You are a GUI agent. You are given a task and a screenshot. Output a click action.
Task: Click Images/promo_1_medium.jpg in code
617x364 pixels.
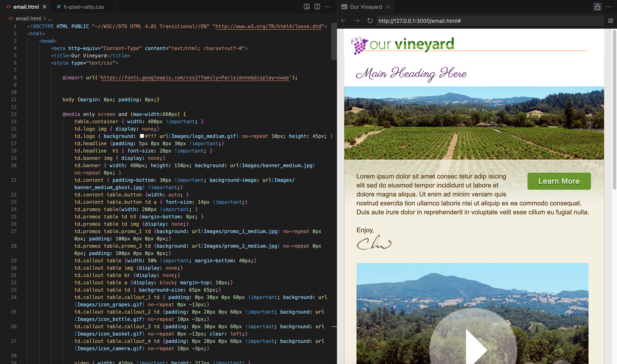click(x=240, y=231)
